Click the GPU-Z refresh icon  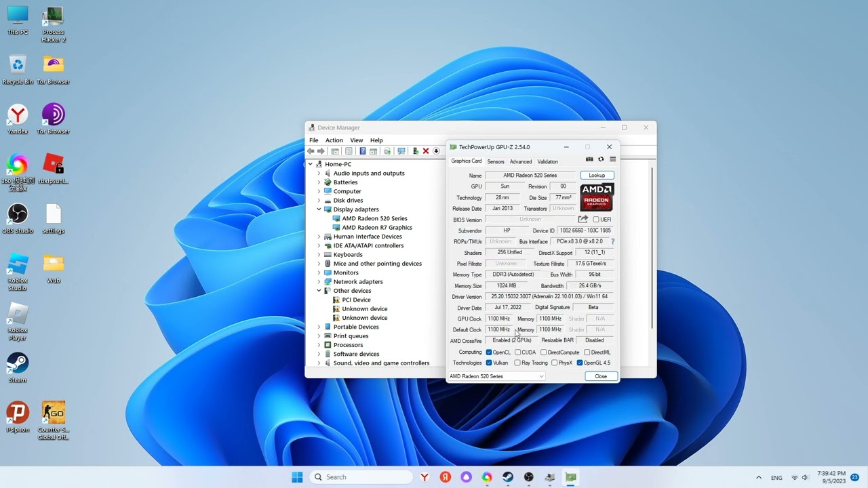point(601,159)
